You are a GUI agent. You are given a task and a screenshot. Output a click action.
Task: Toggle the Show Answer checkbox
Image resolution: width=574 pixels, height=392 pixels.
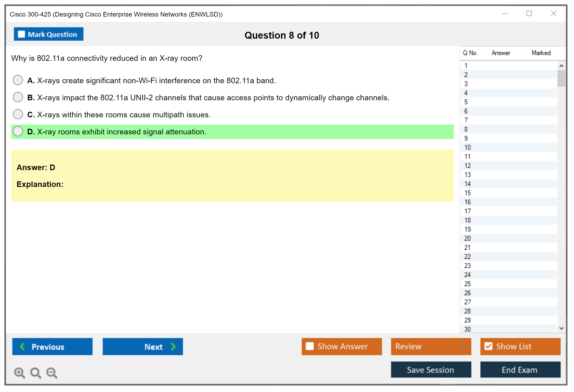[x=310, y=346]
